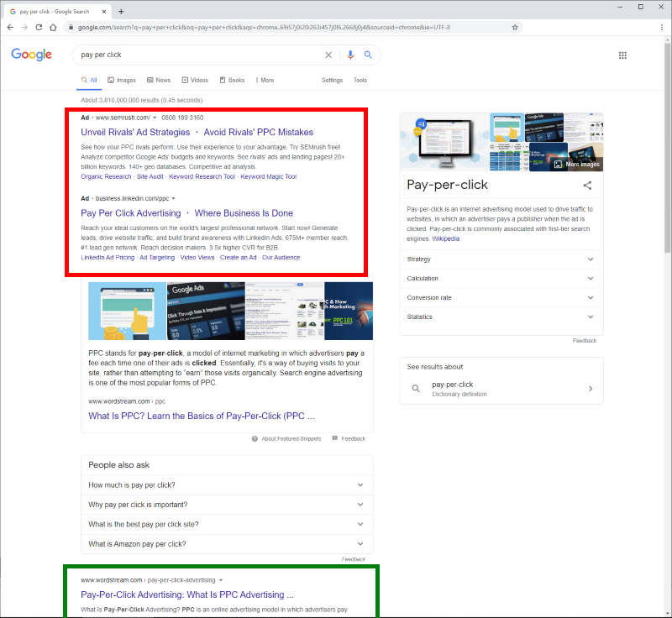Bookmark this page with the star icon
This screenshot has width=672, height=618.
515,28
